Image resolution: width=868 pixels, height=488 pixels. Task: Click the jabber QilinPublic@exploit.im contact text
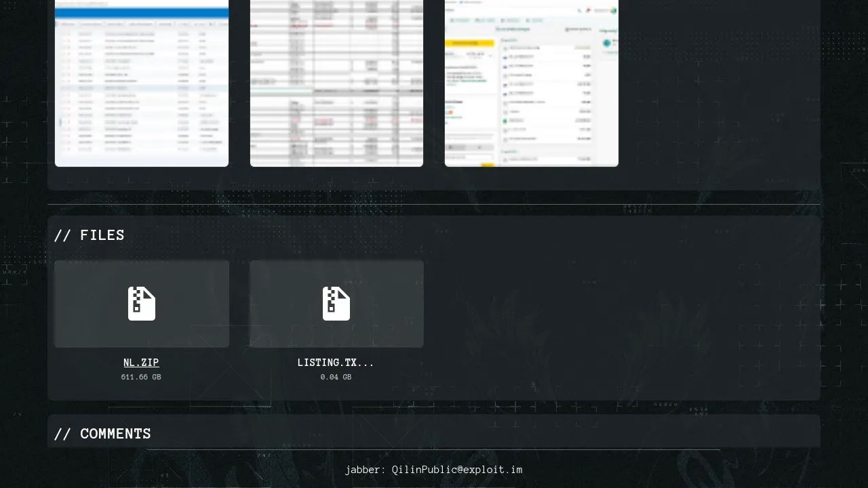click(x=433, y=470)
